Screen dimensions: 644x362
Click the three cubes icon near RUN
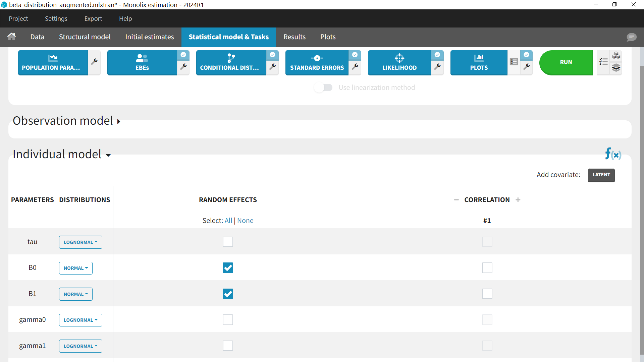coord(616,56)
